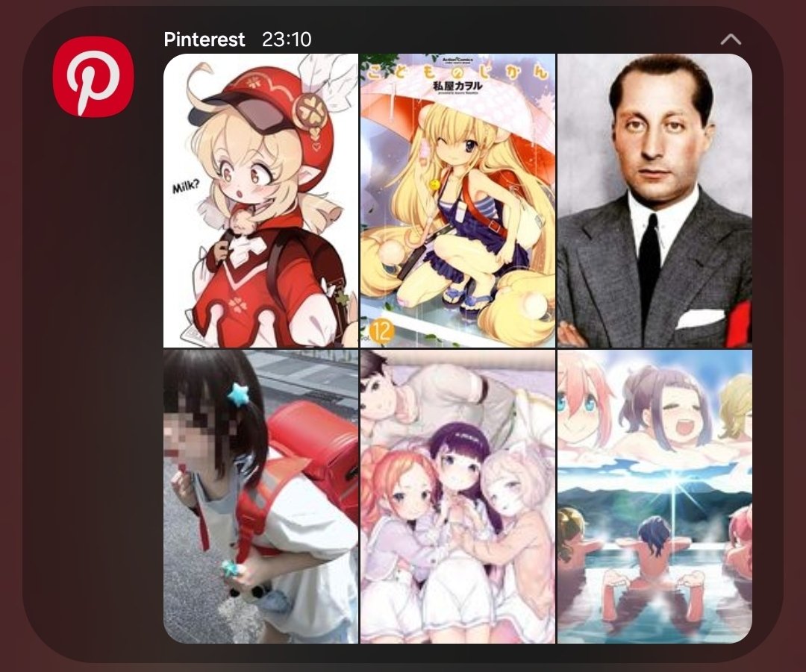Open the hot spring anime illustration thumbnail
Viewport: 806px width, 672px height.
tap(655, 497)
